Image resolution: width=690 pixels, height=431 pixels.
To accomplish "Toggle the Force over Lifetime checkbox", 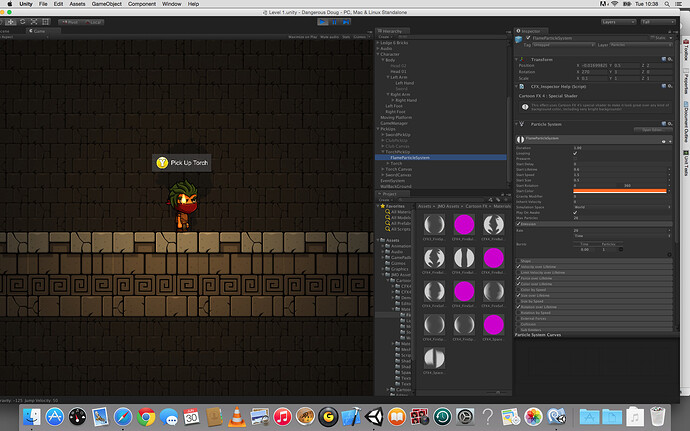I will coord(518,278).
